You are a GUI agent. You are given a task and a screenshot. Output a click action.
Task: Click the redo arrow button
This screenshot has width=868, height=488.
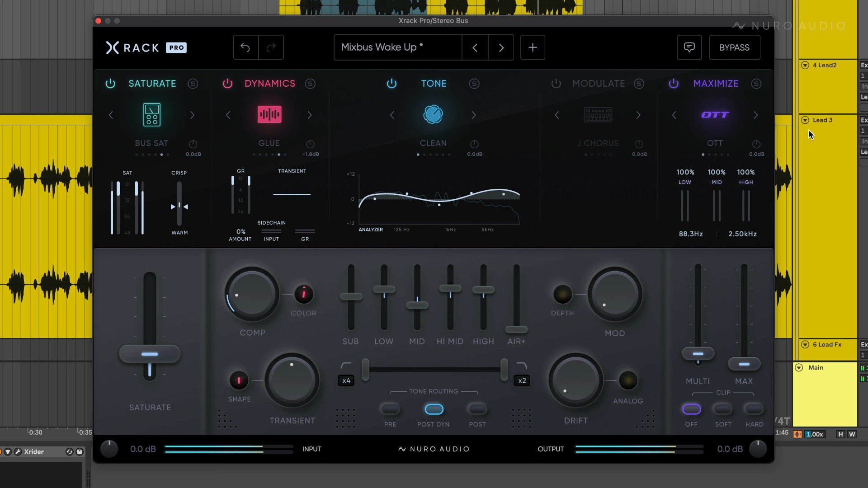click(x=271, y=47)
